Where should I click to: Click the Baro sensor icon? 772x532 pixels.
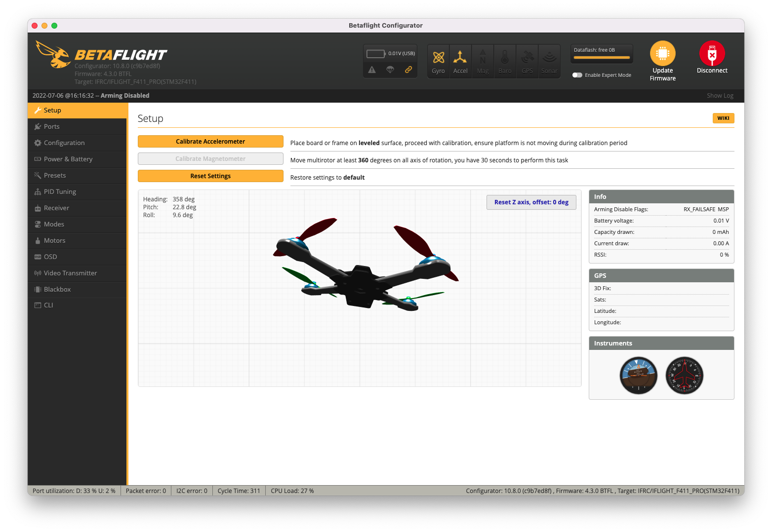[505, 61]
